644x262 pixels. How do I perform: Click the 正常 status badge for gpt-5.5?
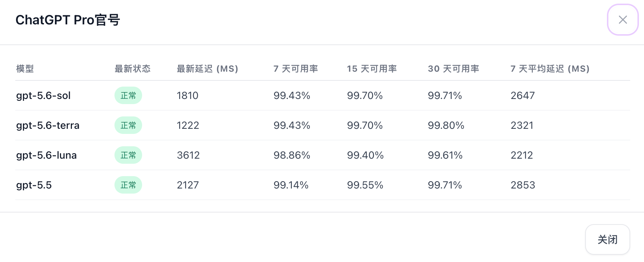coord(128,185)
